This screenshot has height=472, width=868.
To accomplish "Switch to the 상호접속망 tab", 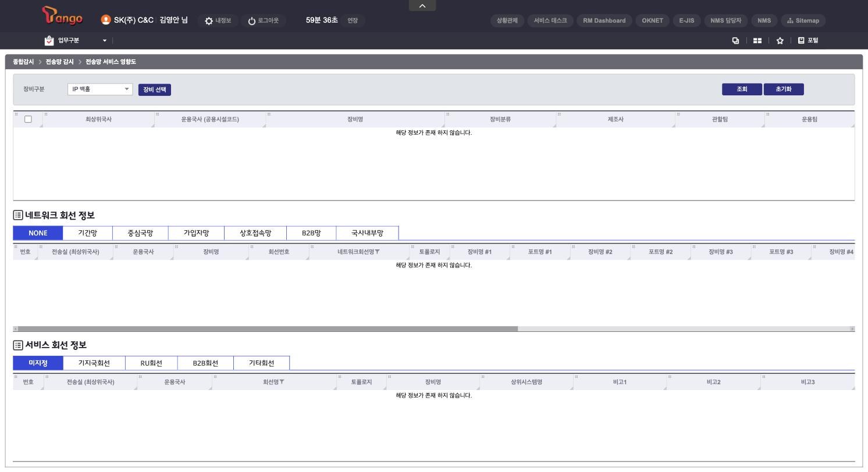I will point(255,233).
